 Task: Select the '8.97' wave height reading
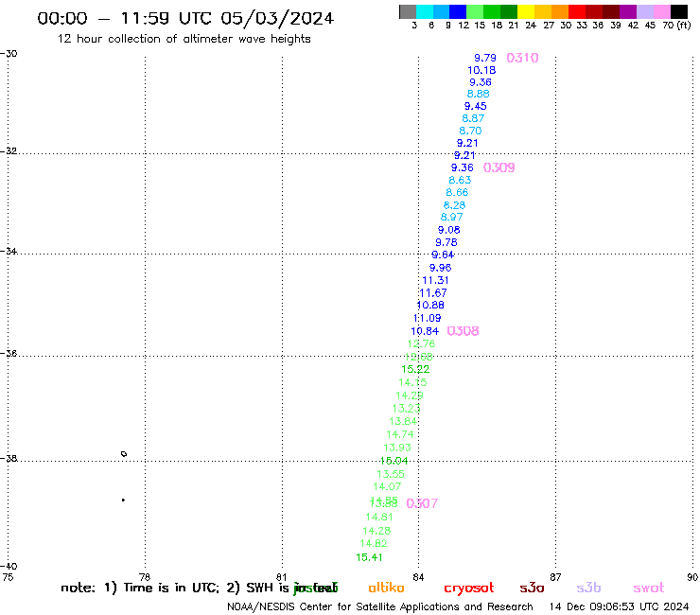click(x=452, y=217)
